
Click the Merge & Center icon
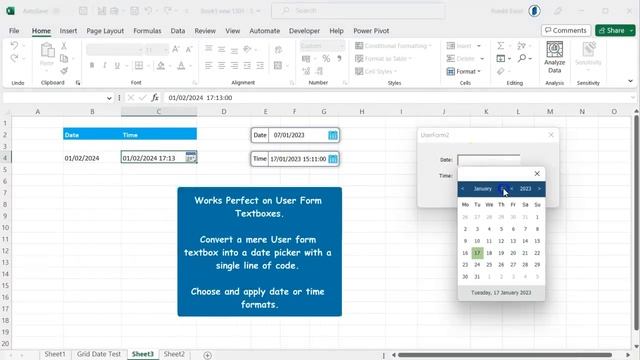pos(278,65)
